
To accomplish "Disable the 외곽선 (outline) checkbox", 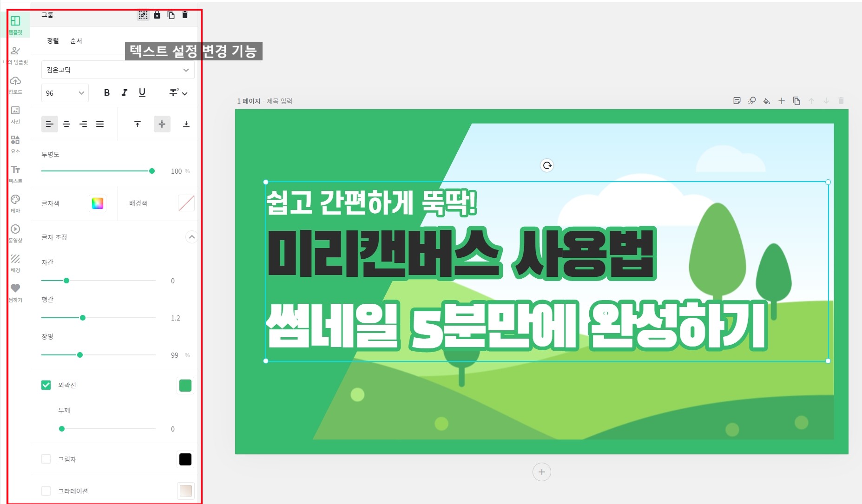I will 46,385.
